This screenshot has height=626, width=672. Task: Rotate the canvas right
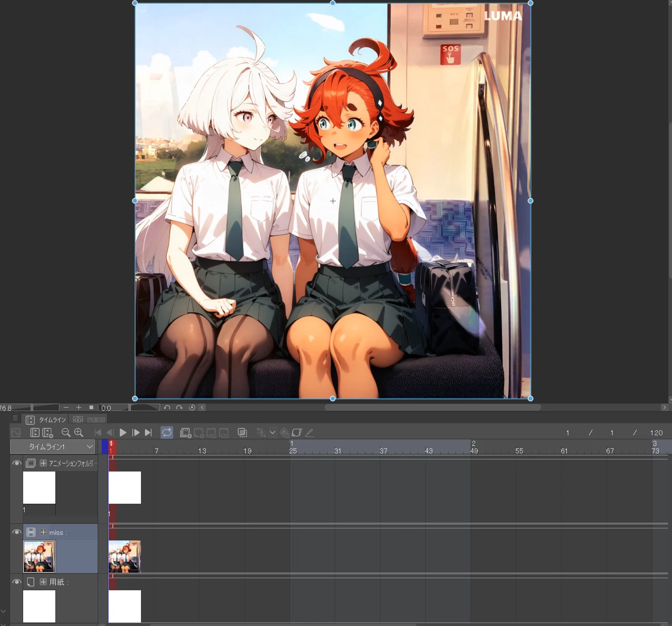click(x=179, y=408)
